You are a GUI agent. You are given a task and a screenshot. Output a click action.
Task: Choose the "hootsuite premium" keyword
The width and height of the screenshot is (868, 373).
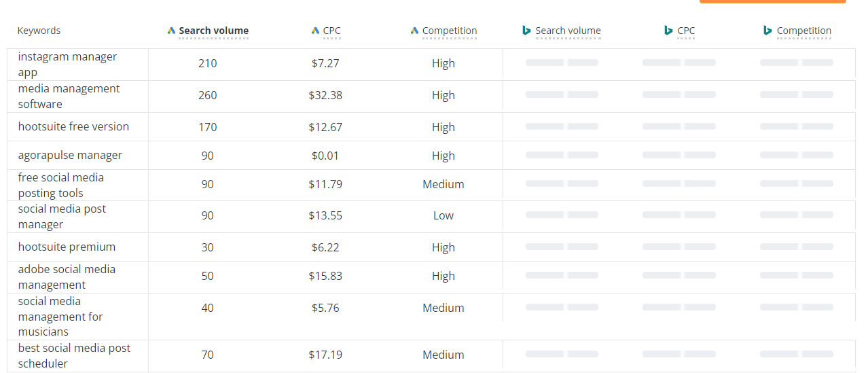point(67,247)
